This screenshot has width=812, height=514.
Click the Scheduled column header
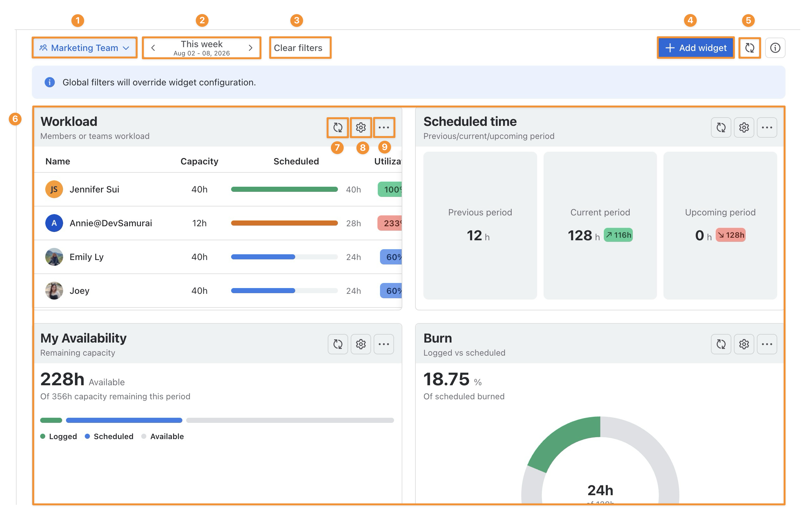pyautogui.click(x=296, y=162)
